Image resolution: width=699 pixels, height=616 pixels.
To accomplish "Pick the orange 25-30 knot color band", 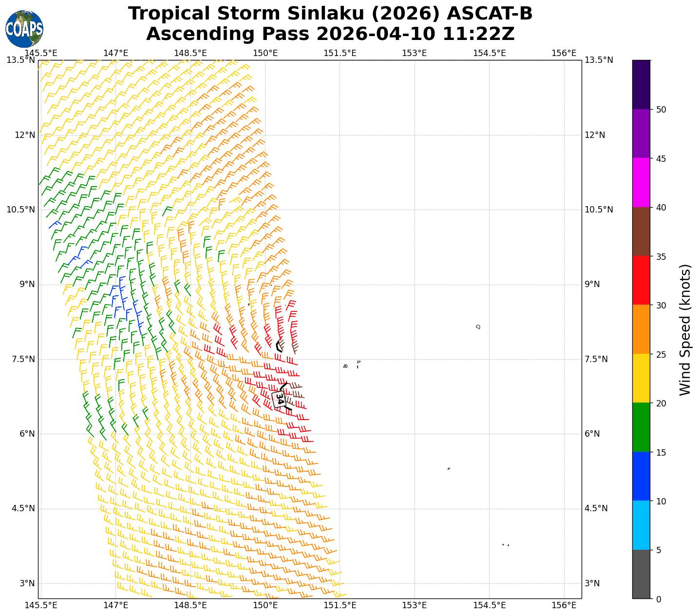I will [641, 329].
